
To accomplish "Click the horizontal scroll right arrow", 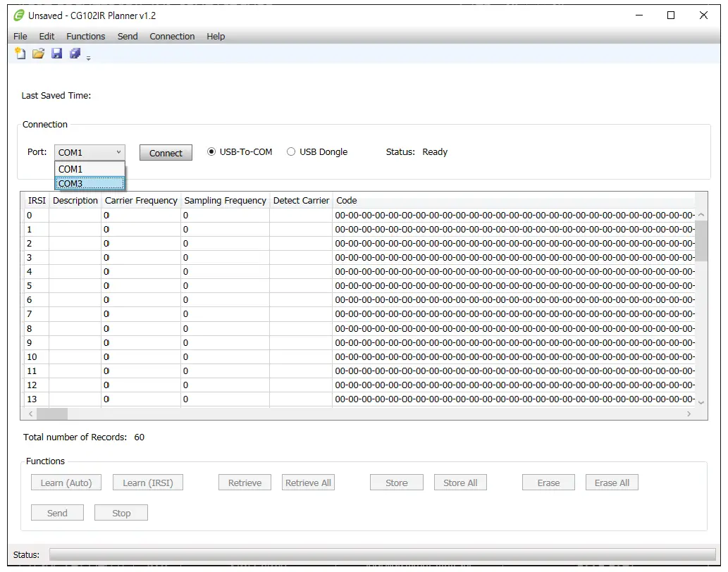I will point(689,414).
